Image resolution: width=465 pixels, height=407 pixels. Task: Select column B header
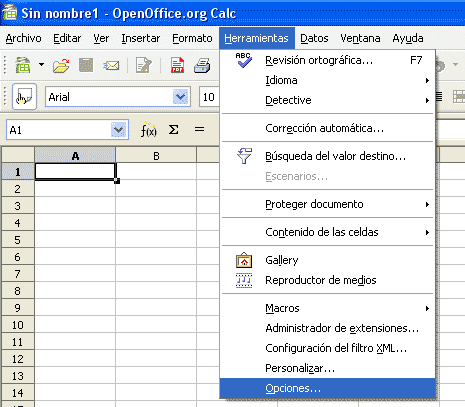156,156
